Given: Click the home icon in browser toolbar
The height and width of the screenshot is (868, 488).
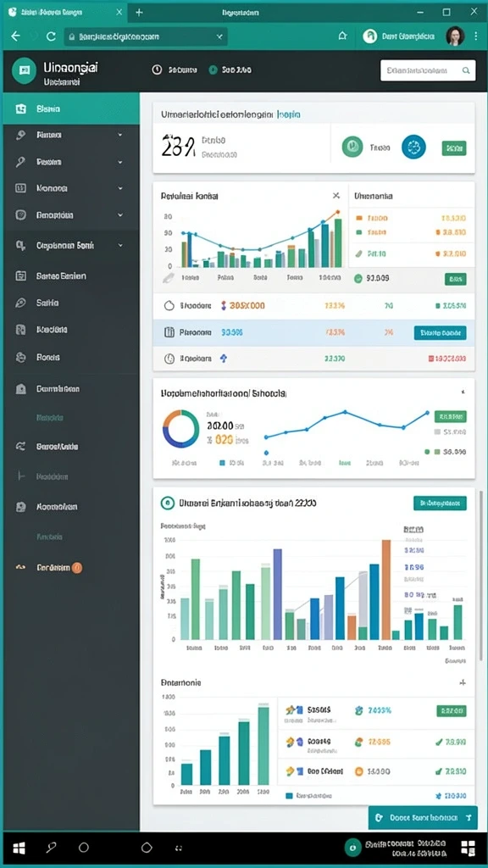Looking at the screenshot, I should coord(342,36).
